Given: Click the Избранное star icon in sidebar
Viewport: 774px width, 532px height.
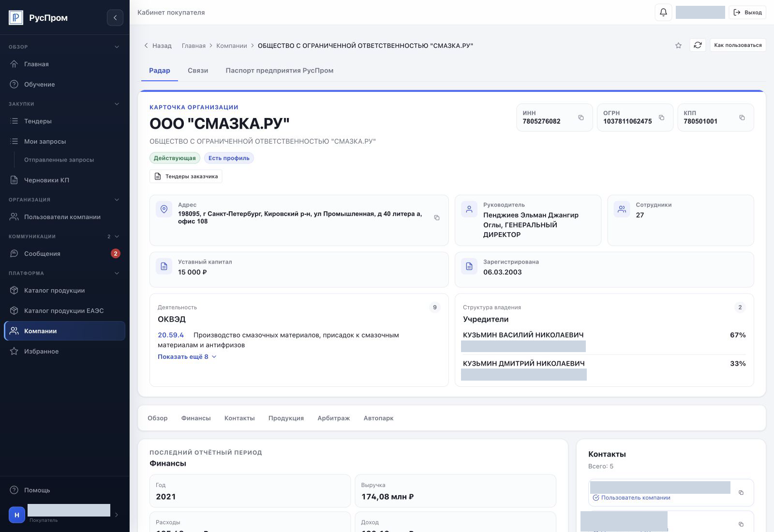Looking at the screenshot, I should click(x=14, y=351).
